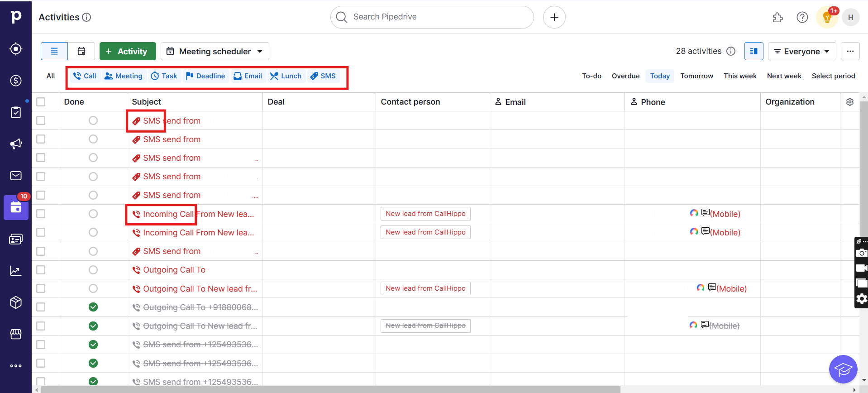Screen dimensions: 868x393
Task: Click the green Activity add button
Action: [128, 51]
